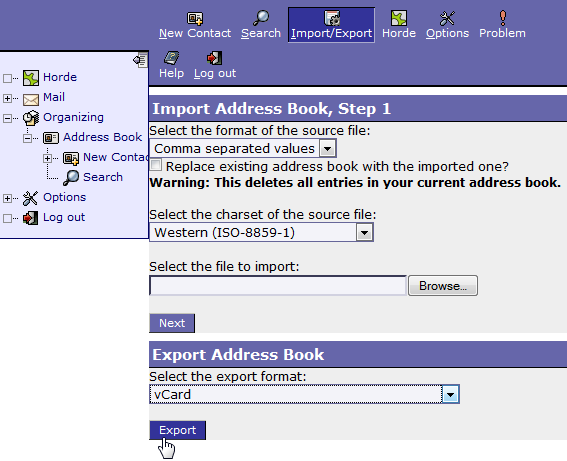Viewport: 567px width, 461px height.
Task: Click the Problem exclamation icon
Action: 503,18
